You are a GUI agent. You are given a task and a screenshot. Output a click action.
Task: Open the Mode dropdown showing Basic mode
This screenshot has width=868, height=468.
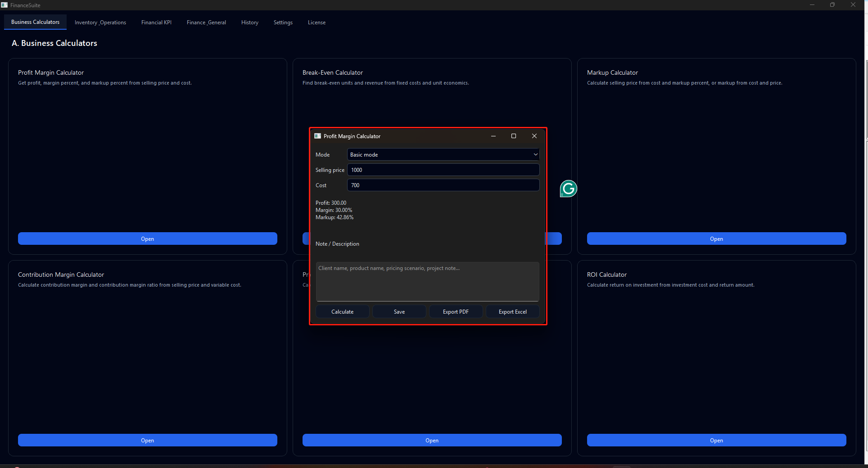click(443, 154)
